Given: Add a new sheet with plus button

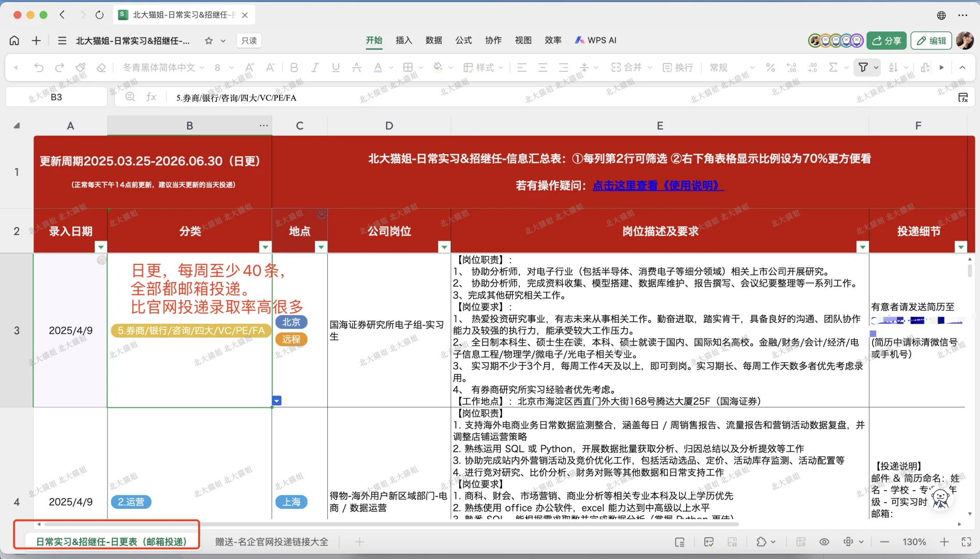Looking at the screenshot, I should 359,542.
